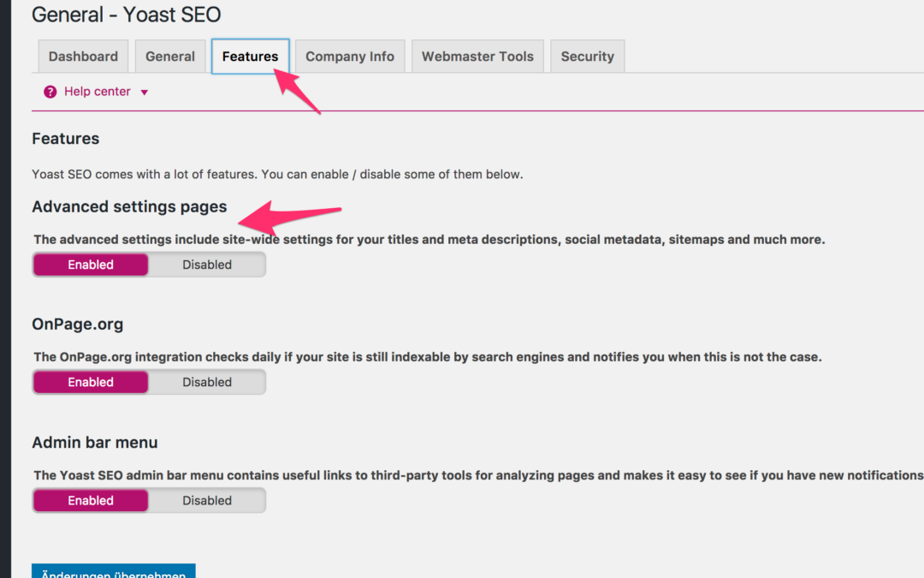Click the Features section heading
The height and width of the screenshot is (578, 924).
(x=65, y=139)
